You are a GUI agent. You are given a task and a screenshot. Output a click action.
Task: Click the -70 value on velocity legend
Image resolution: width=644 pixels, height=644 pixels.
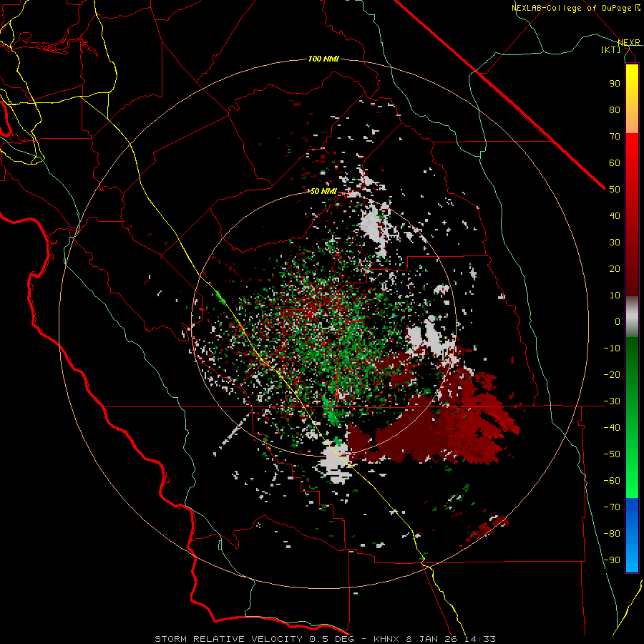tap(612, 507)
